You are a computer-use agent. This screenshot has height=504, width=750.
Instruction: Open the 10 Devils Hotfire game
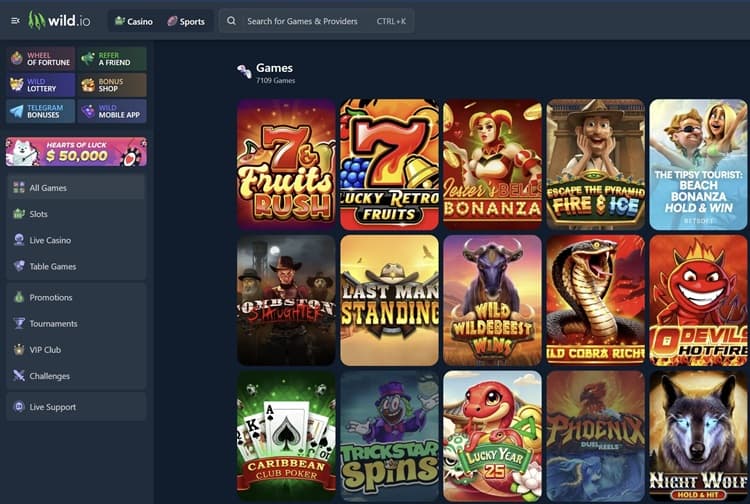pos(698,300)
